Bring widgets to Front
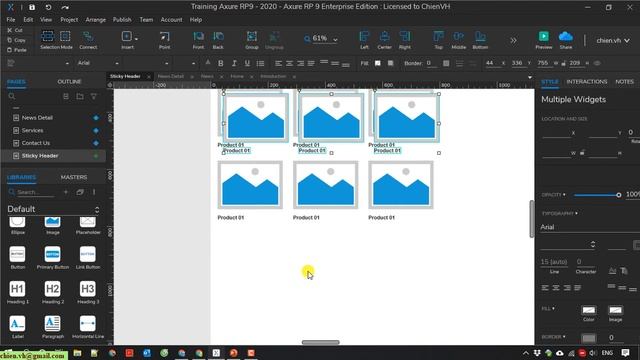Image resolution: width=640 pixels, height=360 pixels. click(198, 40)
